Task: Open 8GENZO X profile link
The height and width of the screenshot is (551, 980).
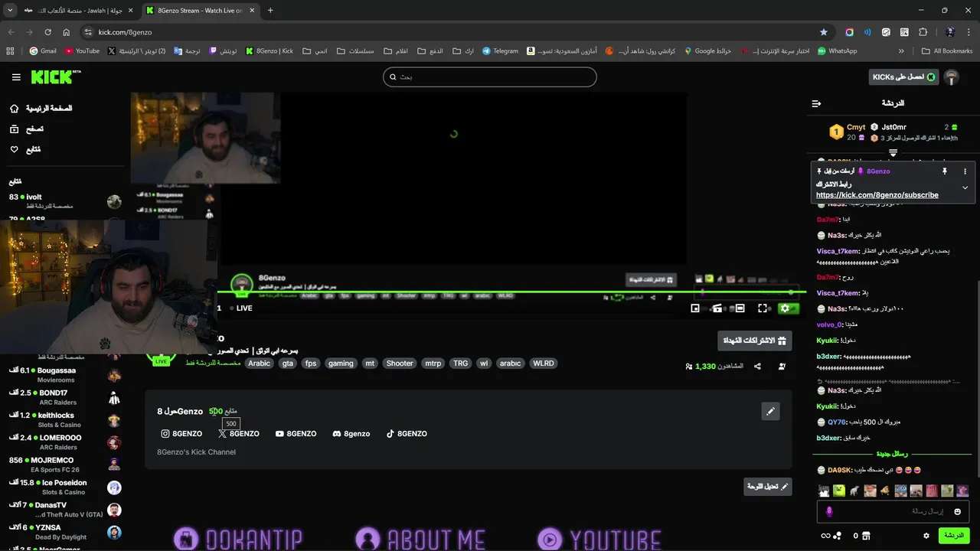Action: tap(239, 434)
